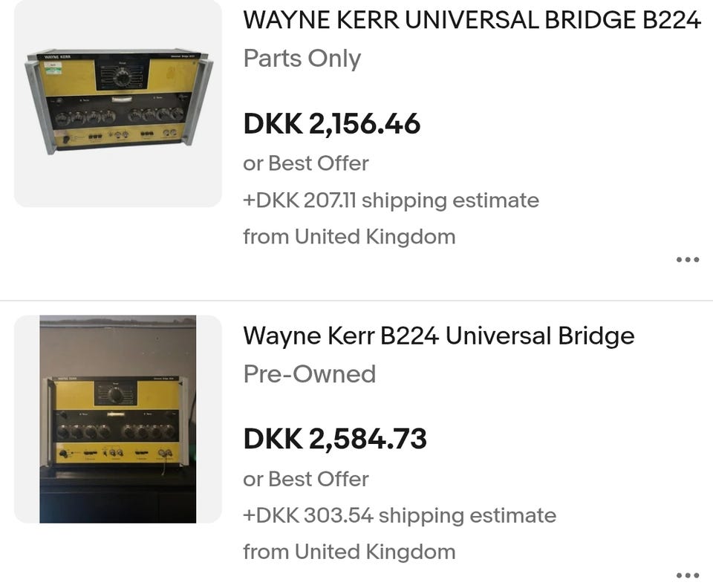Open the Wayne Kerr B224 Universal Bridge title
The width and height of the screenshot is (713, 588).
438,336
